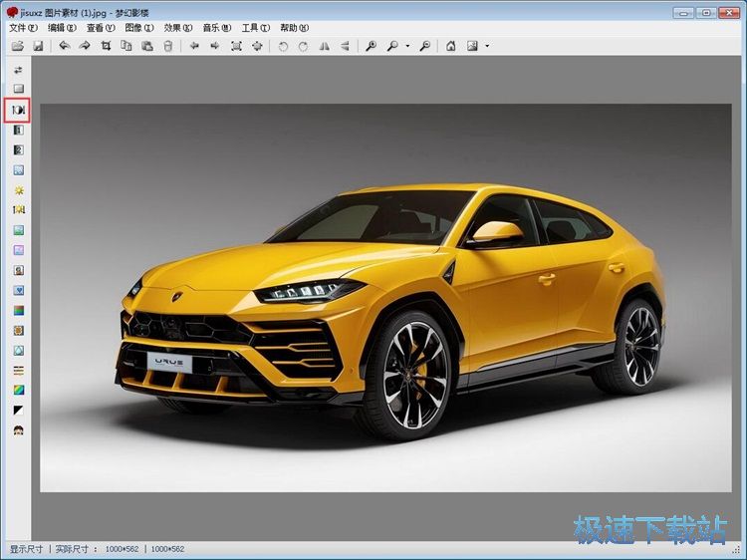Expand the zoom magnifier dropdown arrow
Screen dimensions: 747x560
(407, 46)
